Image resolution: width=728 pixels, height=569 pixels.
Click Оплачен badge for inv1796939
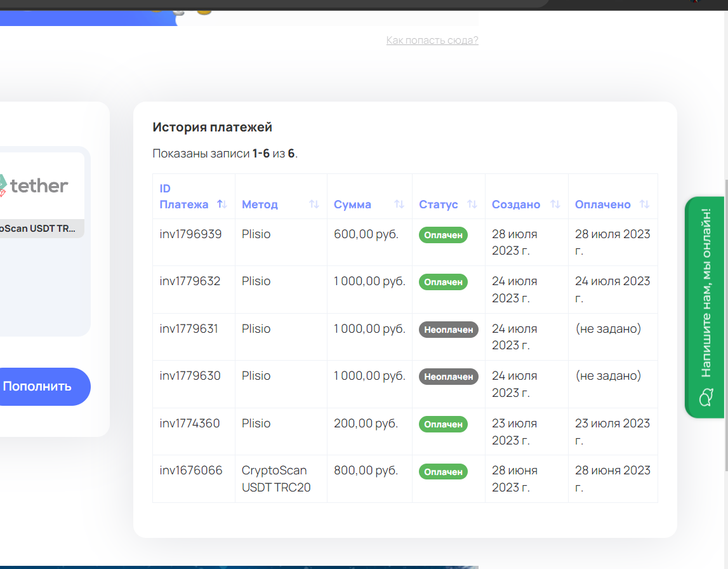443,235
